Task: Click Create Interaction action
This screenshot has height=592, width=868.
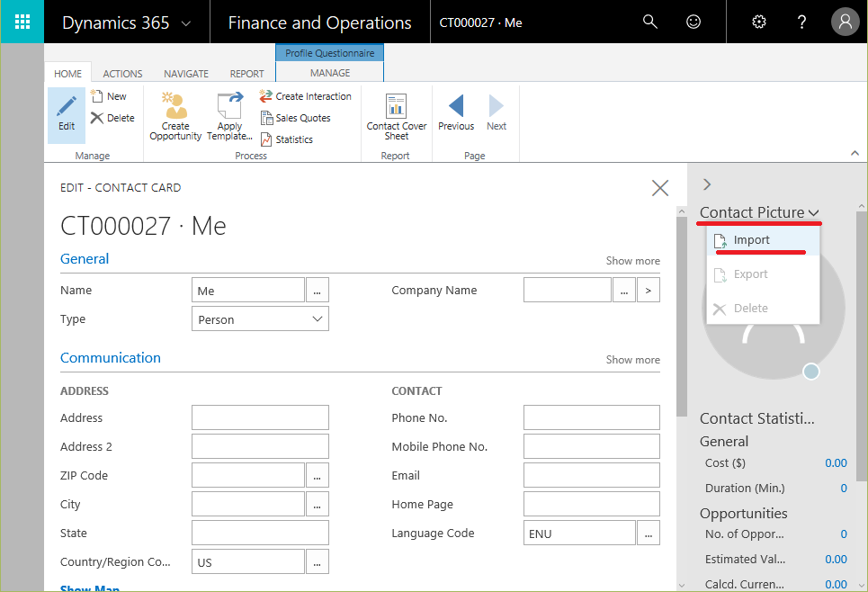Action: coord(305,96)
